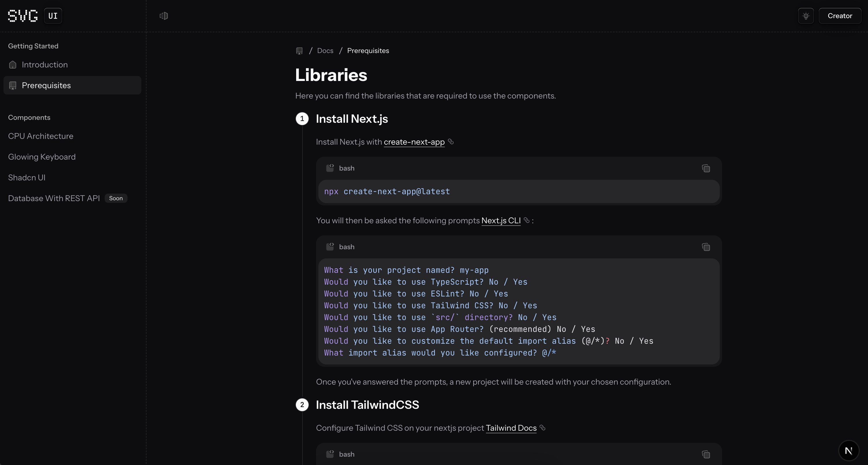Click the link icon beside Next.js CLI

point(527,221)
